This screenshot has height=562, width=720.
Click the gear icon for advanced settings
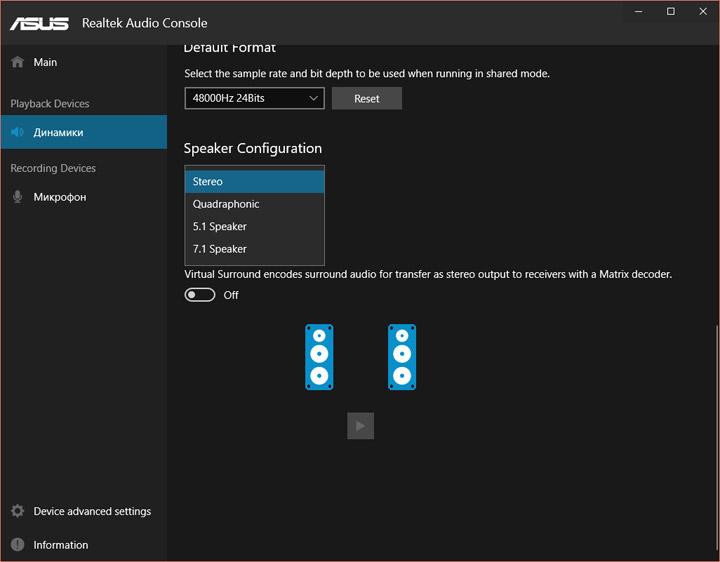pyautogui.click(x=17, y=511)
